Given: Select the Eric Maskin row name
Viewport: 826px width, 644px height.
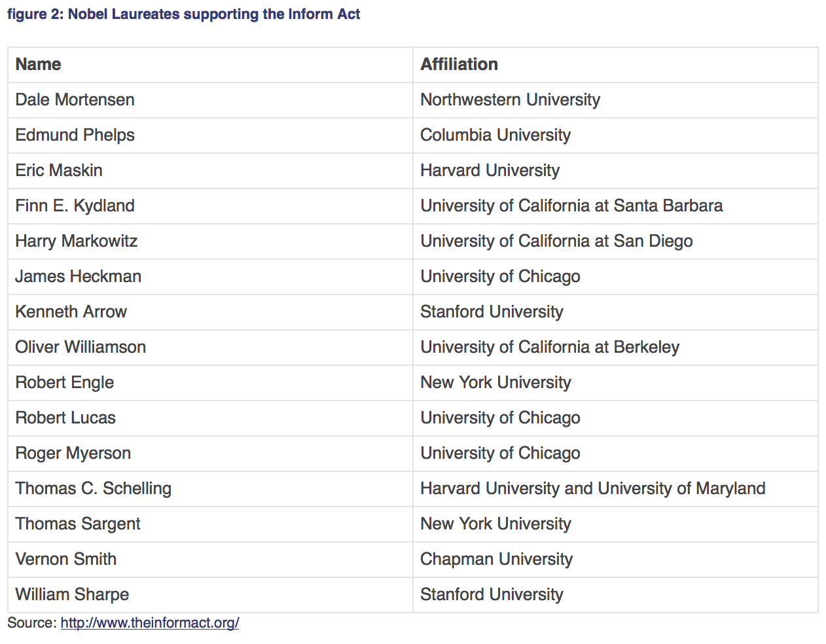Looking at the screenshot, I should [59, 170].
